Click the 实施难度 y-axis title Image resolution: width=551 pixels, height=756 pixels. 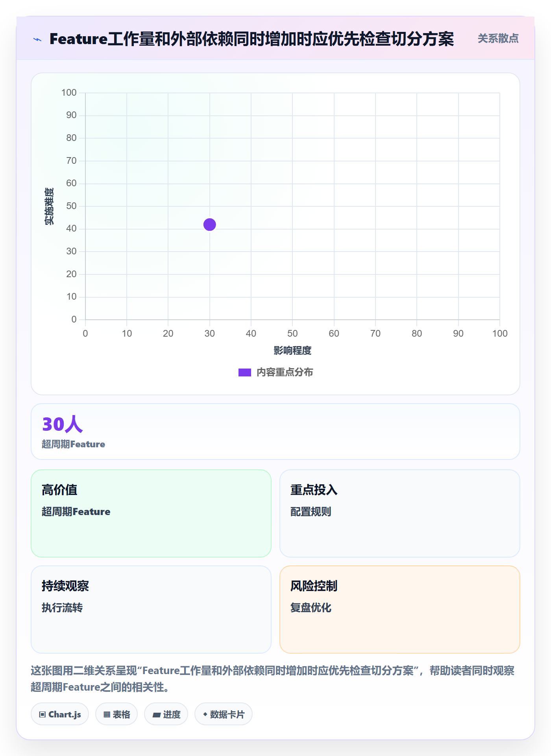[49, 206]
